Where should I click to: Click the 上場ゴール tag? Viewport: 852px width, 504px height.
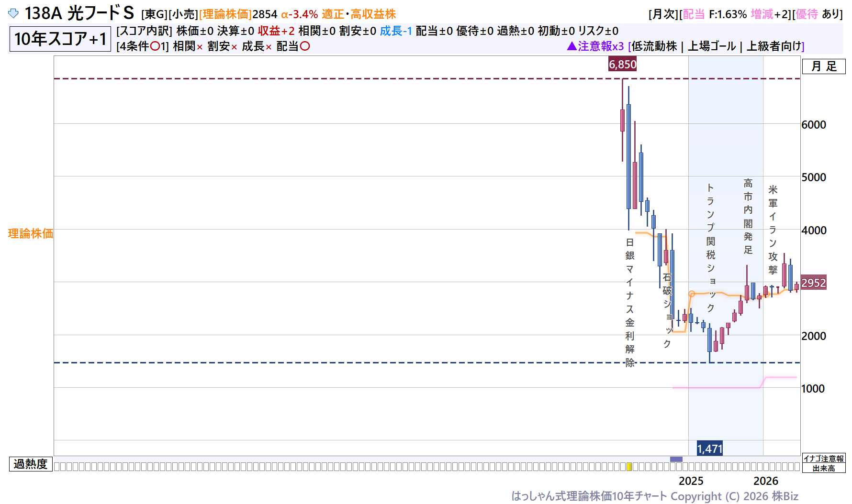click(712, 46)
